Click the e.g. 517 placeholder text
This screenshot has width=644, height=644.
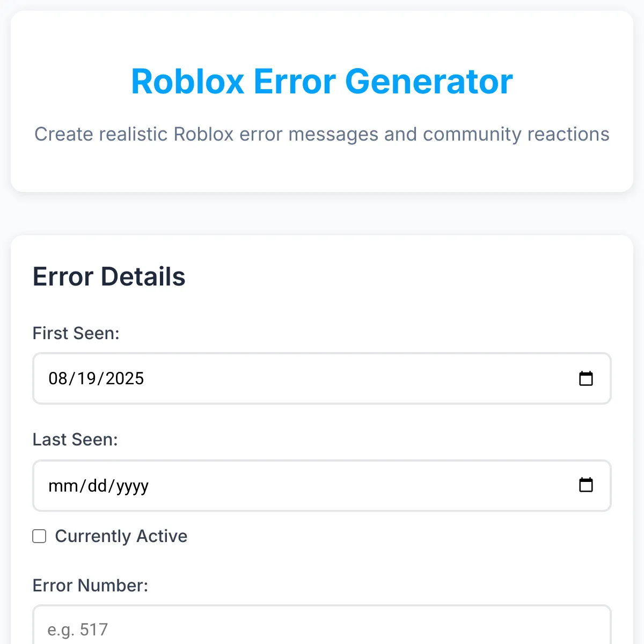coord(78,629)
